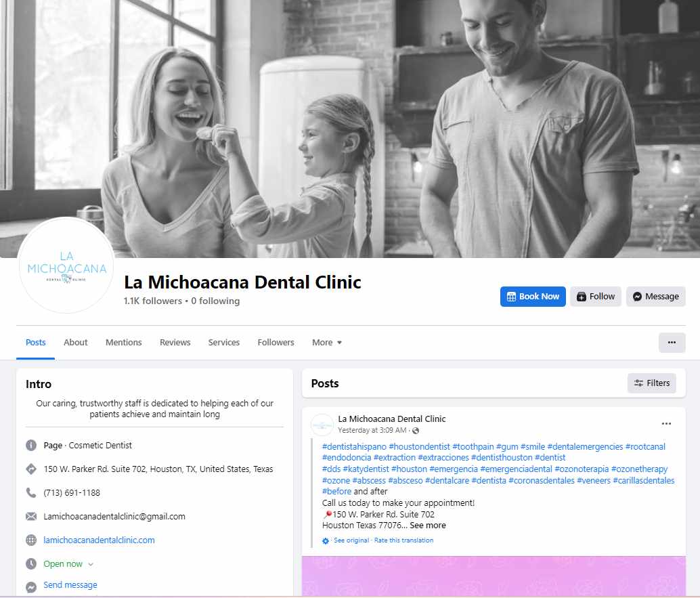Click the #coronasdentales hashtag
This screenshot has width=700, height=598.
pyautogui.click(x=542, y=481)
